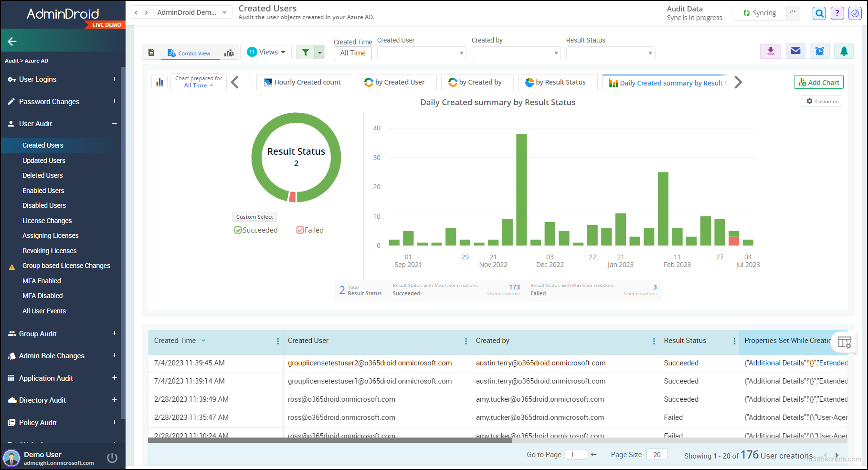Download the Created Users report
Viewport: 868px width, 470px height.
(x=770, y=51)
